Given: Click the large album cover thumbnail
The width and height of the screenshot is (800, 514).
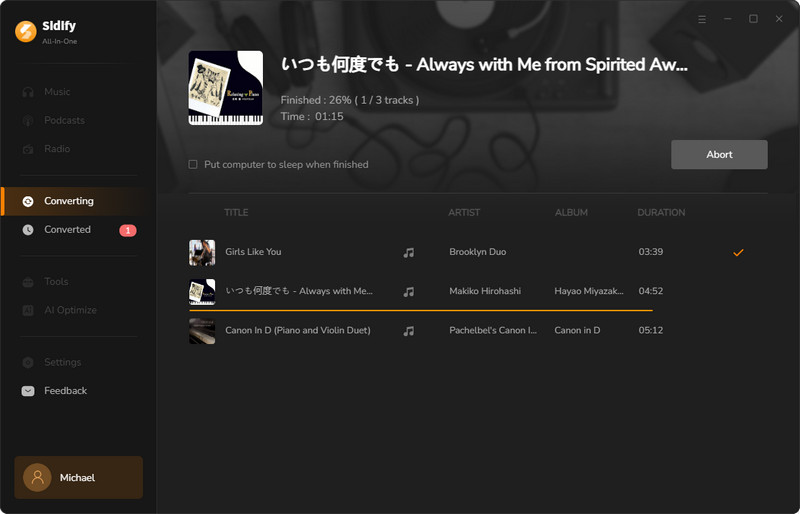Looking at the screenshot, I should [x=226, y=88].
